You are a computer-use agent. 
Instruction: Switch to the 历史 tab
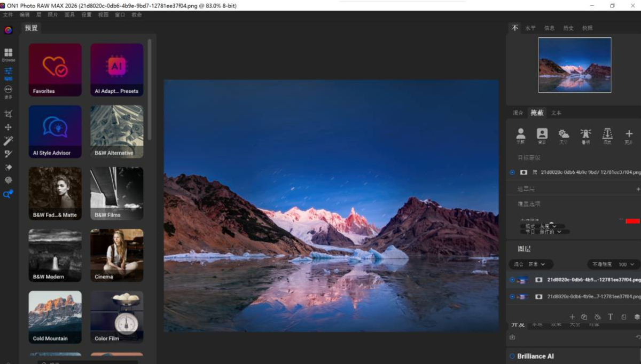(568, 28)
